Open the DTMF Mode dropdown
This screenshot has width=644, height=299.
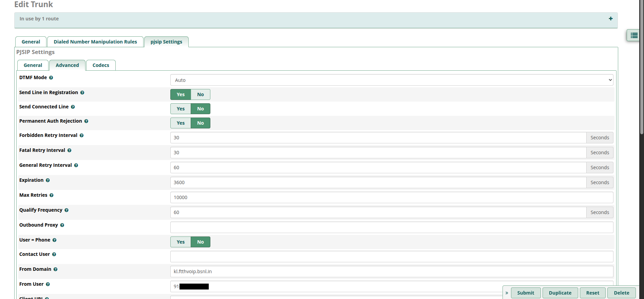point(391,80)
